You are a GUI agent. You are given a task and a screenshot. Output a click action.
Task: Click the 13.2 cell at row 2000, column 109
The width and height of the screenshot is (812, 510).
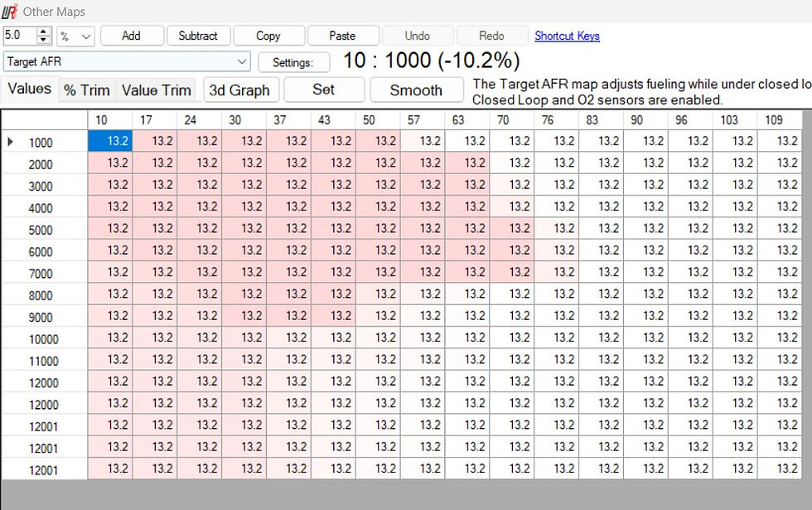pyautogui.click(x=780, y=163)
